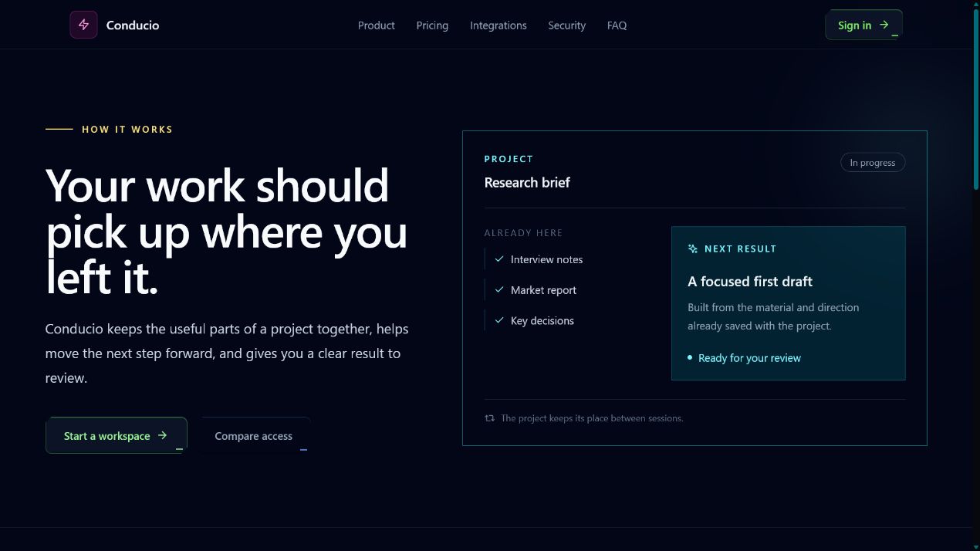
Task: Click the Conducio brand name
Action: 133,25
